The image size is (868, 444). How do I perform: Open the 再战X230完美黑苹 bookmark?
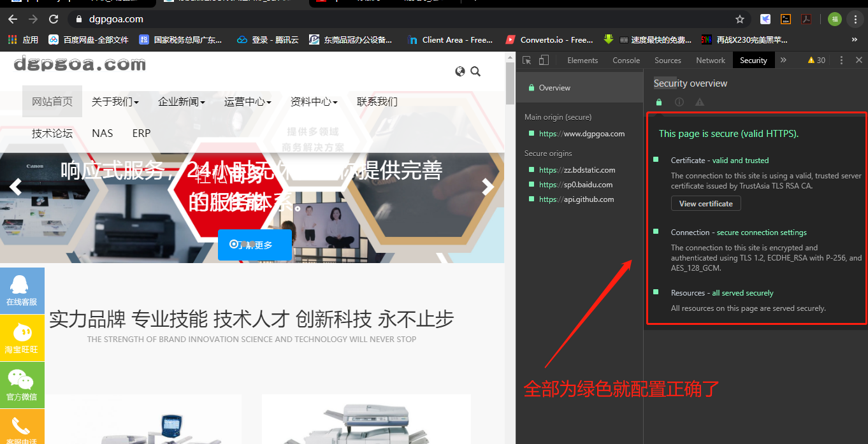coord(744,39)
